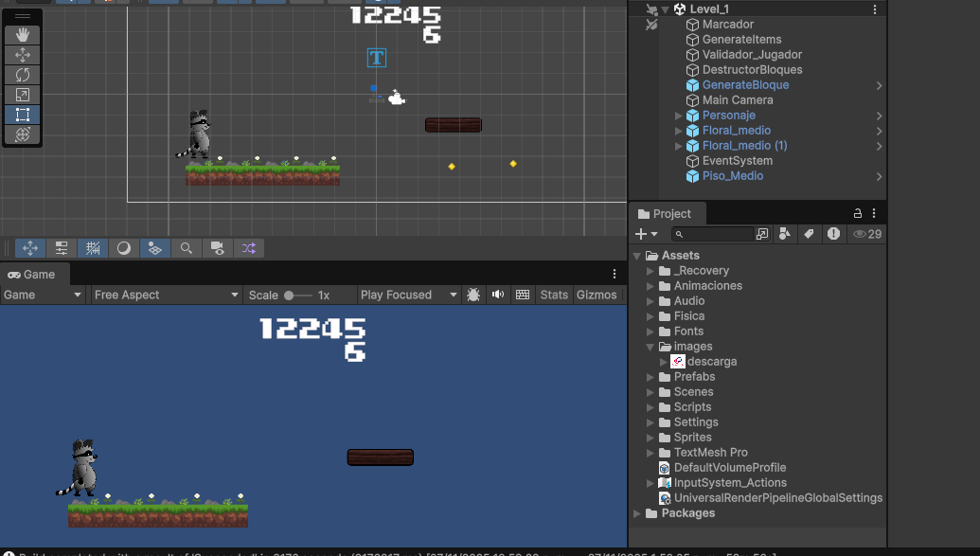Collapse the images folder
The image size is (980, 556).
[x=650, y=347]
